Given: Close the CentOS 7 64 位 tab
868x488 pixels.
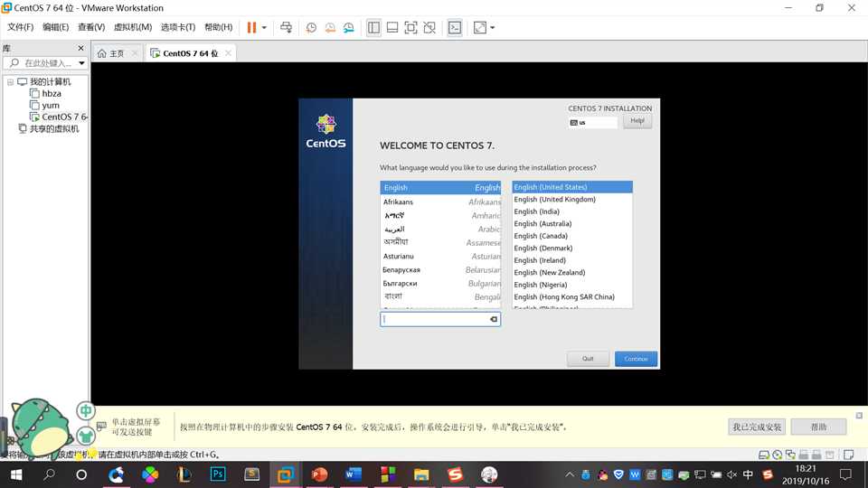Looking at the screenshot, I should [x=228, y=53].
